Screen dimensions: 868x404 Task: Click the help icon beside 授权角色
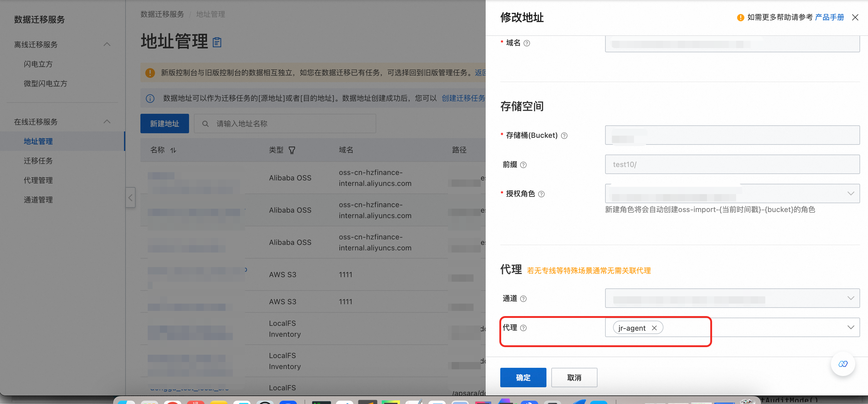[x=541, y=194]
